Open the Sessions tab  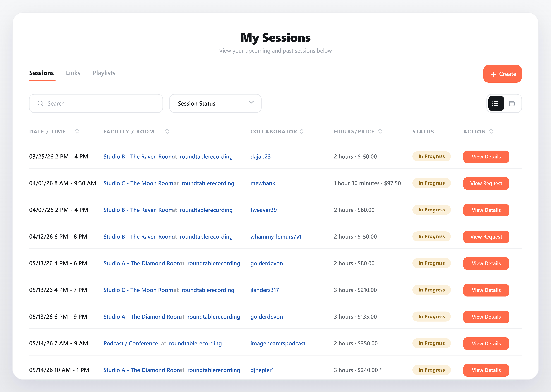pyautogui.click(x=42, y=73)
